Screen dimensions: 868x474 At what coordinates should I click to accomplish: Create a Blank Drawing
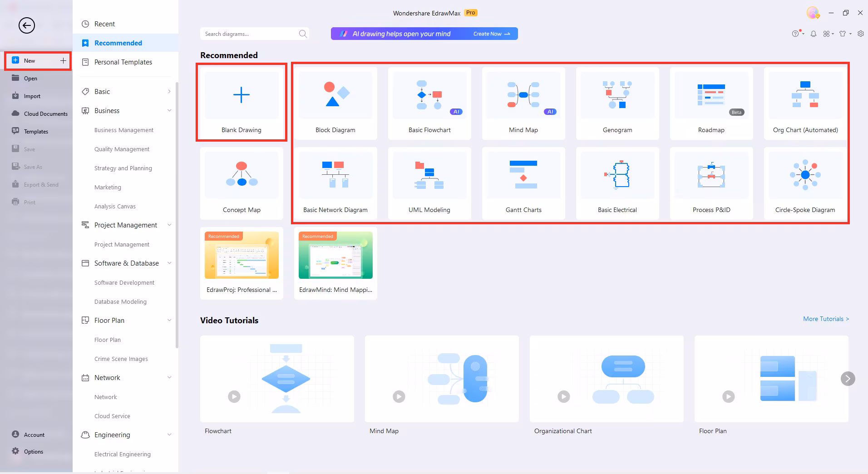tap(242, 103)
